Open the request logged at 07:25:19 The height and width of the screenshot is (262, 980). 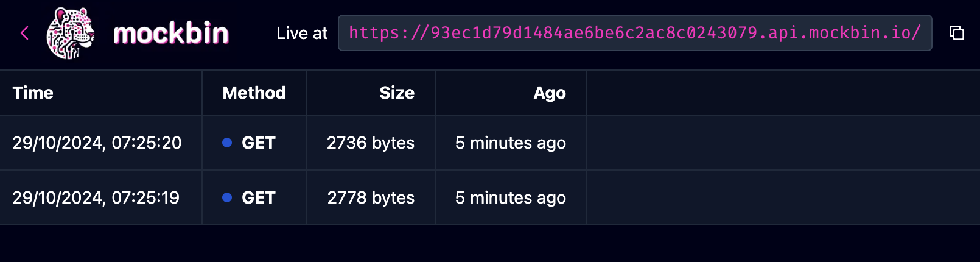coord(490,197)
